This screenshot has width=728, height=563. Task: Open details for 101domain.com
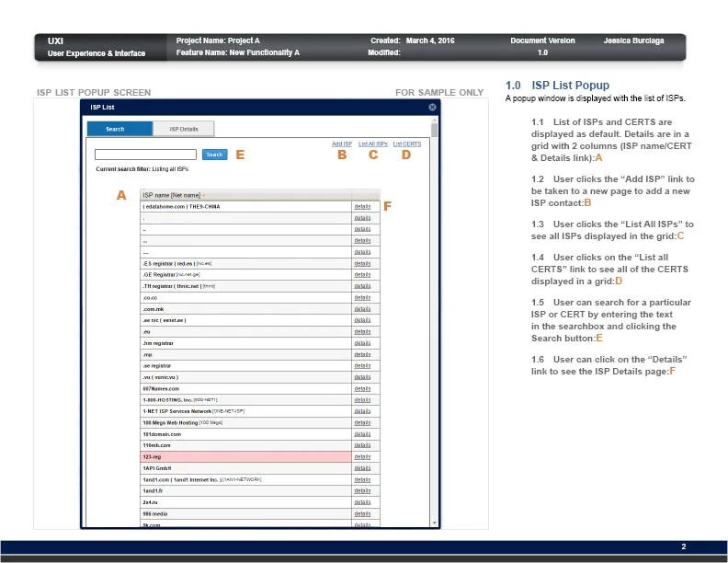point(362,434)
